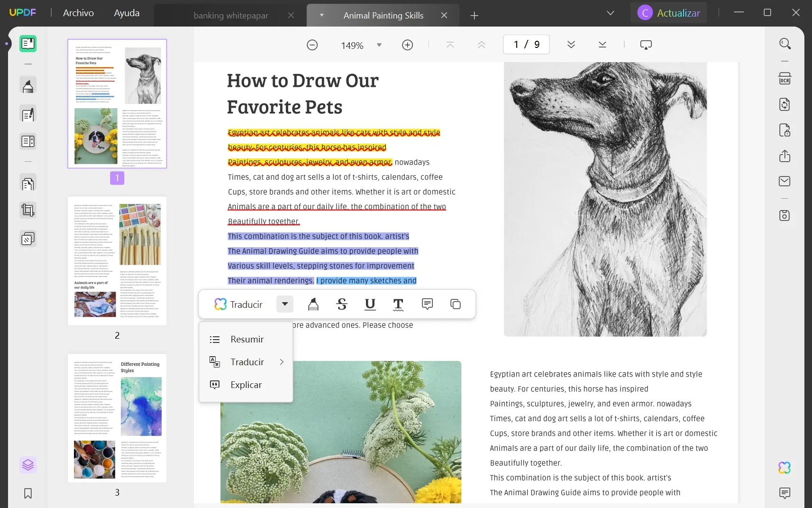Send file by email icon

click(x=785, y=181)
